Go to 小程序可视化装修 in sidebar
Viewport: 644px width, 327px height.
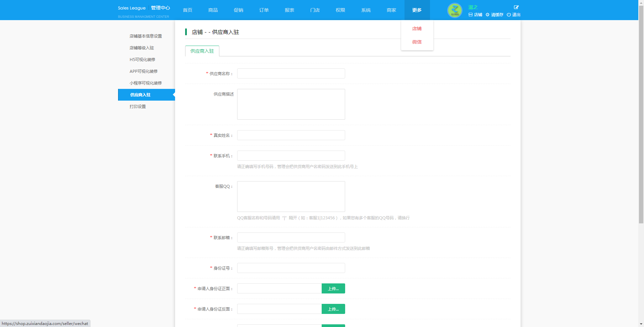click(x=146, y=83)
